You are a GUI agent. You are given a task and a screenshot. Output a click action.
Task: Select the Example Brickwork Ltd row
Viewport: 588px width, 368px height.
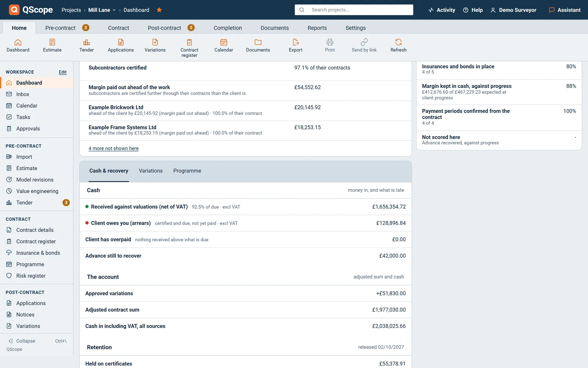pos(245,110)
